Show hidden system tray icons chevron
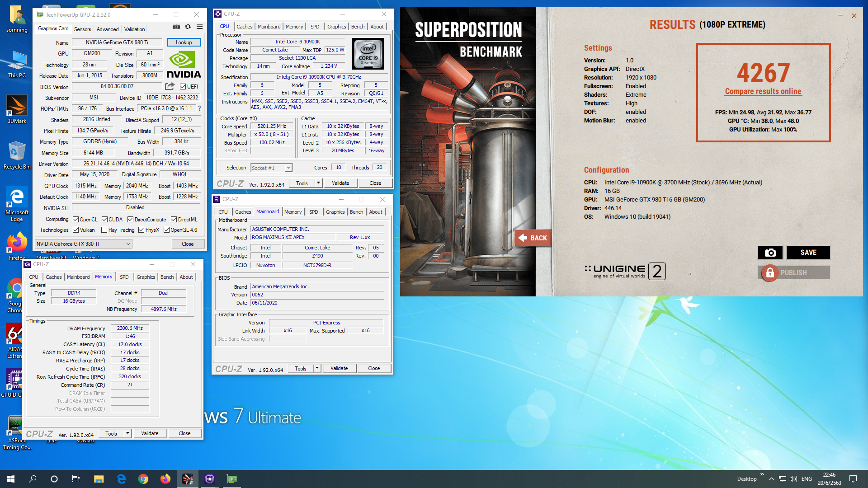The image size is (868, 488). (x=771, y=479)
